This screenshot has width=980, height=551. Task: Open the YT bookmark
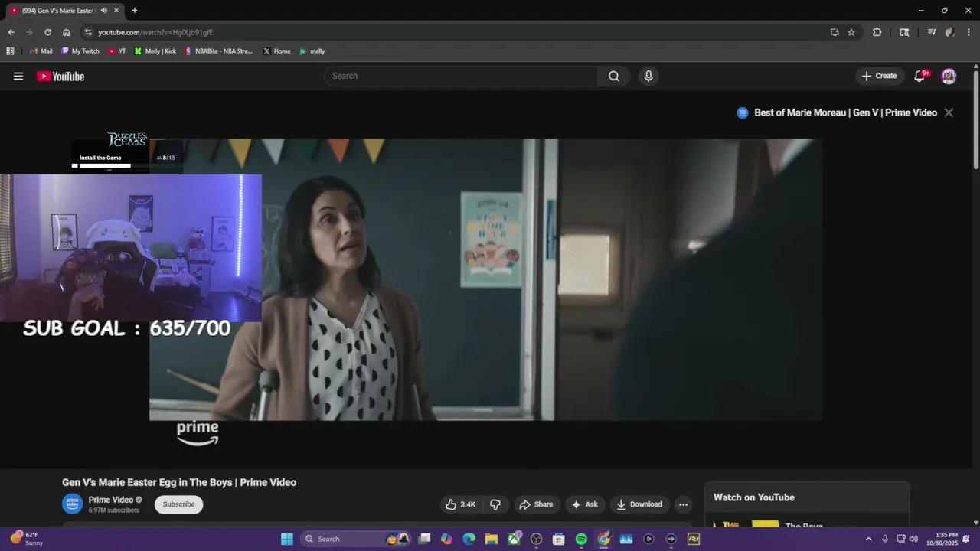click(x=117, y=51)
